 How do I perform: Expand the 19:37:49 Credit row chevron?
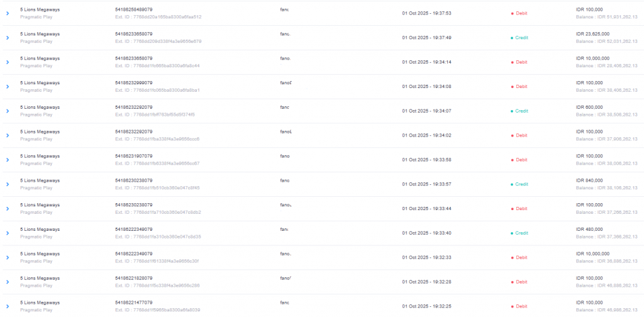(8, 38)
